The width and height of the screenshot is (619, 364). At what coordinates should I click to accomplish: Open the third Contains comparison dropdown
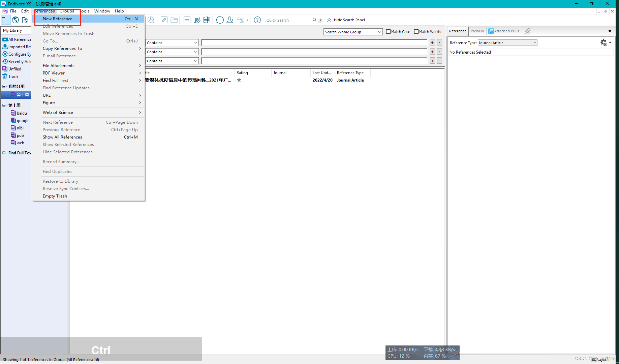172,61
